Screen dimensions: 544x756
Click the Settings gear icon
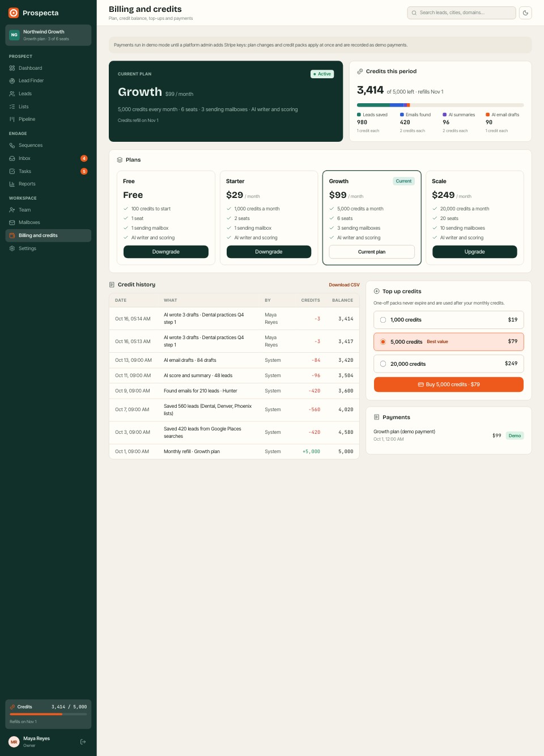click(x=12, y=248)
